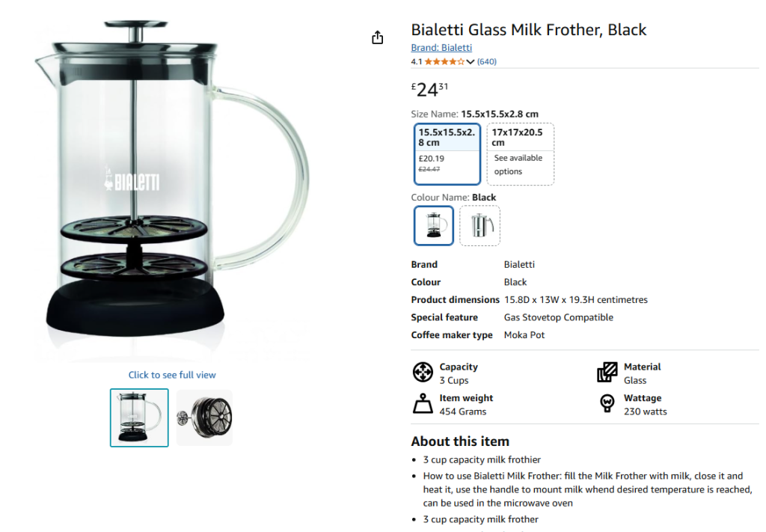Click the share icon beside product image
This screenshot has height=532, width=766.
(x=377, y=37)
